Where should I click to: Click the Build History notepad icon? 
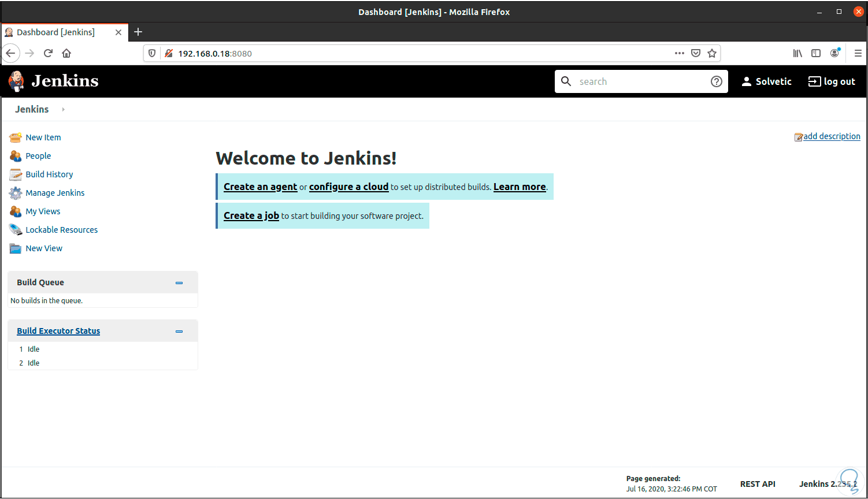click(x=16, y=174)
